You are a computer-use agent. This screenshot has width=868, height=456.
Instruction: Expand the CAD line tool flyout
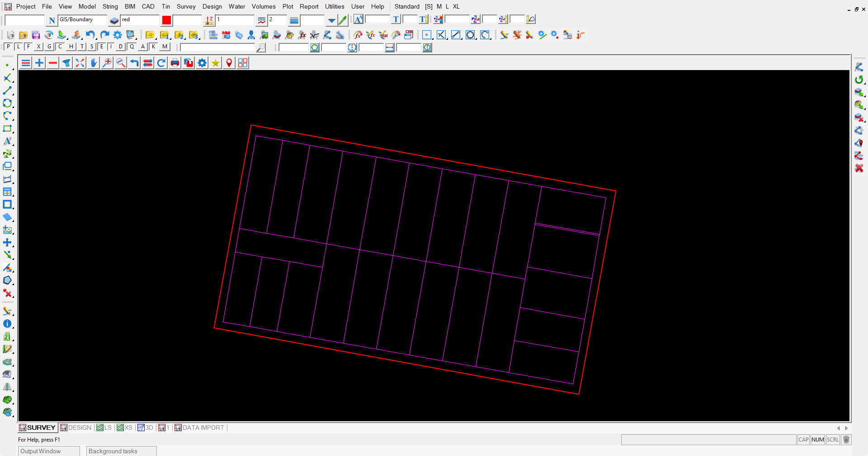tap(8, 91)
